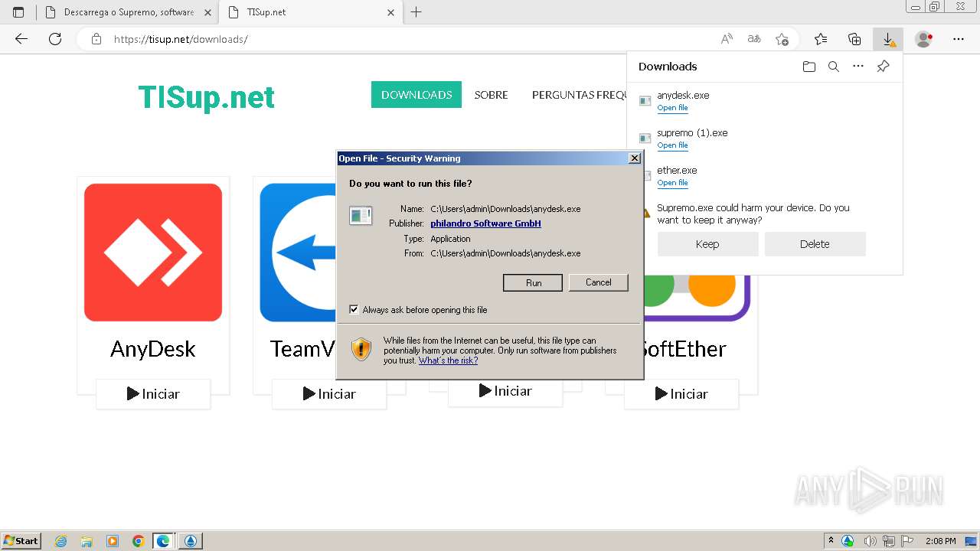Image resolution: width=980 pixels, height=551 pixels.
Task: Open file link under supremo (1).exe
Action: [672, 145]
